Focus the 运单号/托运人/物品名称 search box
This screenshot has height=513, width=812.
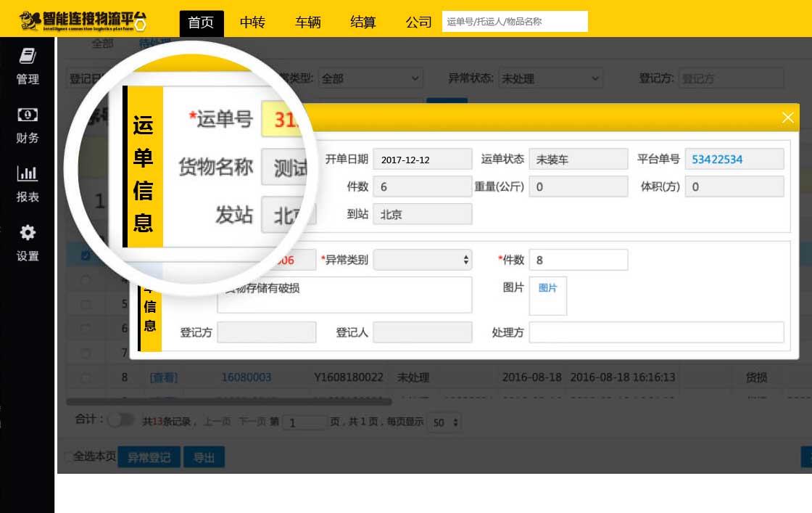pyautogui.click(x=514, y=22)
